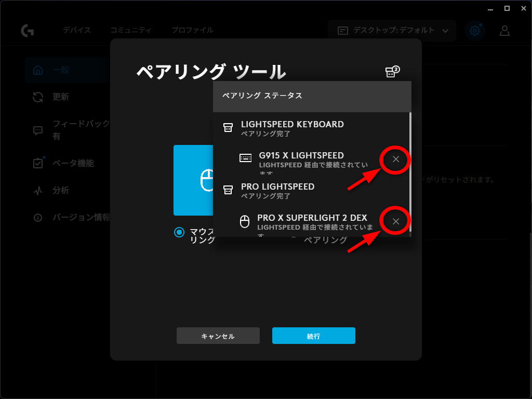Click the Logitech G logo icon

coord(28,31)
